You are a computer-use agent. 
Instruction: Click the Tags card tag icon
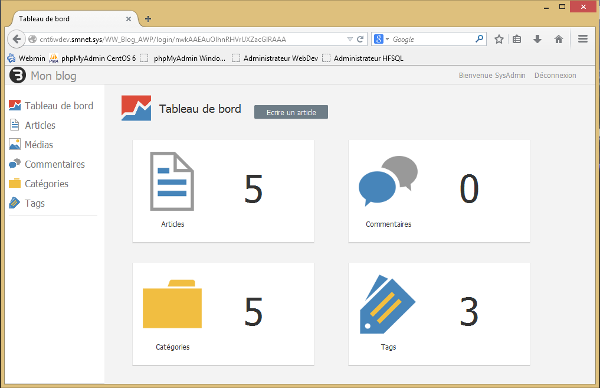(x=387, y=305)
